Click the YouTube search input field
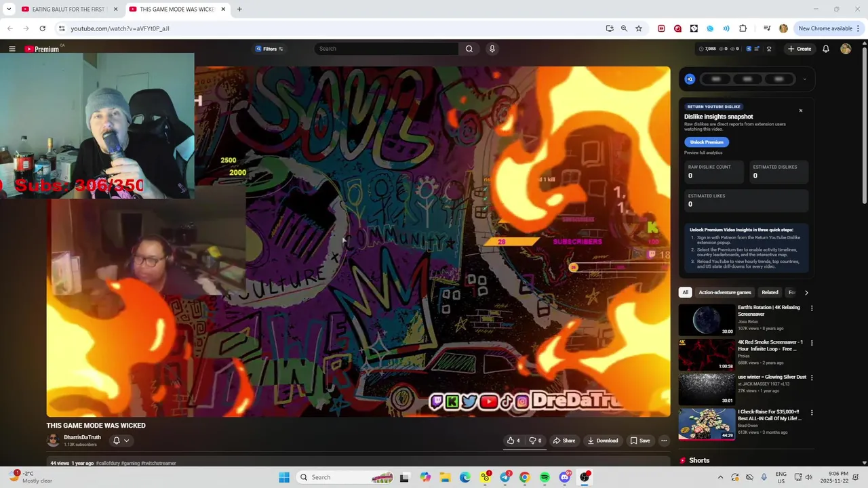This screenshot has width=868, height=488. pos(387,49)
